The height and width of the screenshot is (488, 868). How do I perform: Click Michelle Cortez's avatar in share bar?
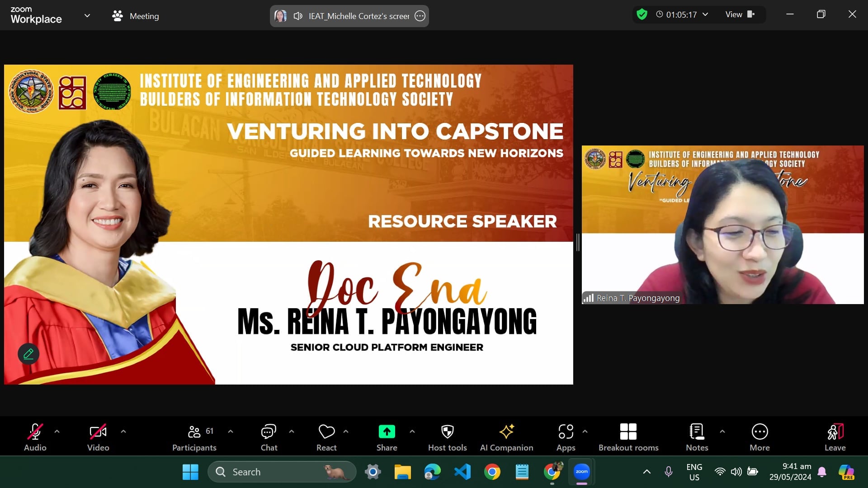pyautogui.click(x=281, y=16)
